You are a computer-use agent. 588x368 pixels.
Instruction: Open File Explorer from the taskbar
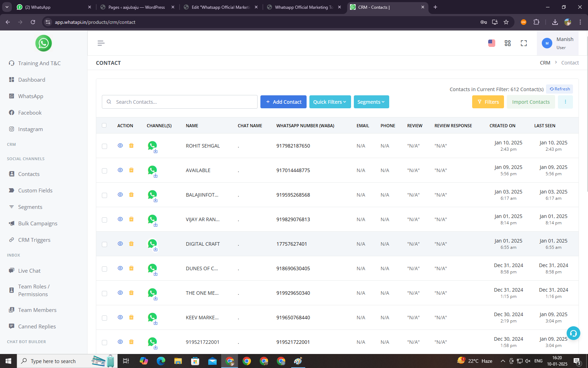178,361
